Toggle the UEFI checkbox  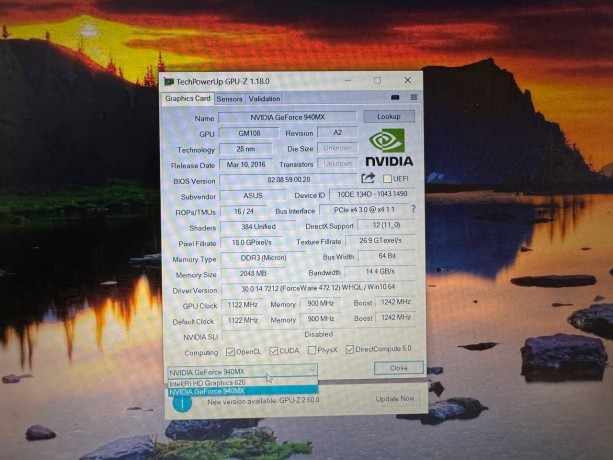point(387,179)
